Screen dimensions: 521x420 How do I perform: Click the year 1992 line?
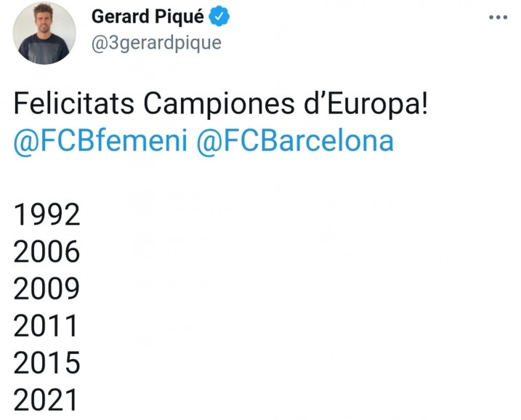(47, 214)
